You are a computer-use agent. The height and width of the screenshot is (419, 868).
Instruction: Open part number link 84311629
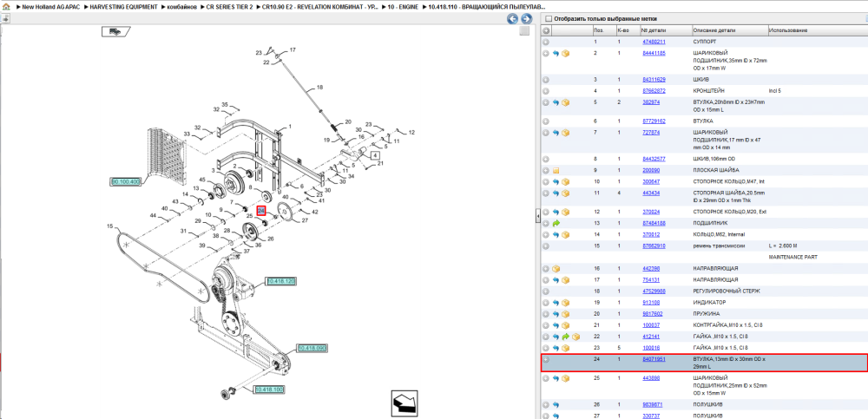point(654,80)
